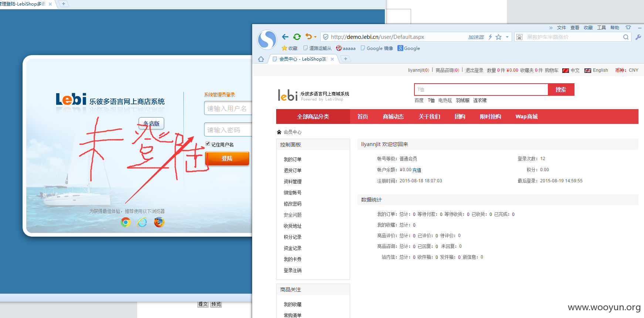Click the product search input field
The height and width of the screenshot is (318, 644).
click(x=481, y=89)
